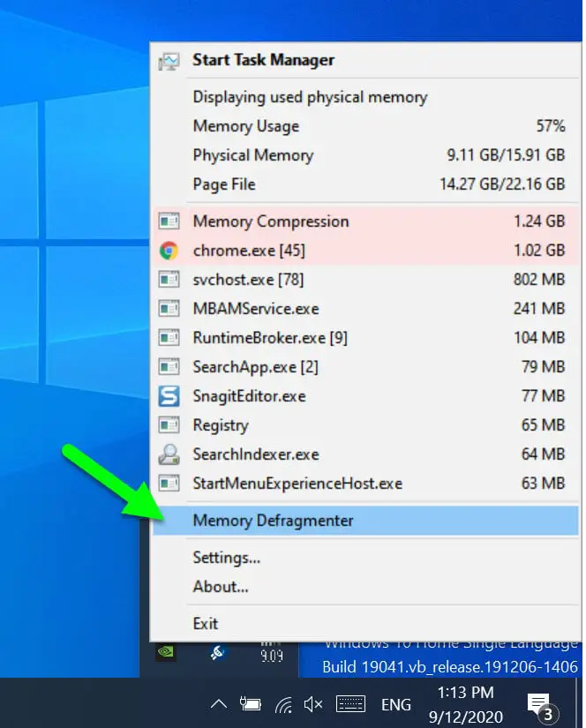Click the StartMenuExperienceHost.exe process icon
The image size is (586, 728).
pyautogui.click(x=169, y=484)
